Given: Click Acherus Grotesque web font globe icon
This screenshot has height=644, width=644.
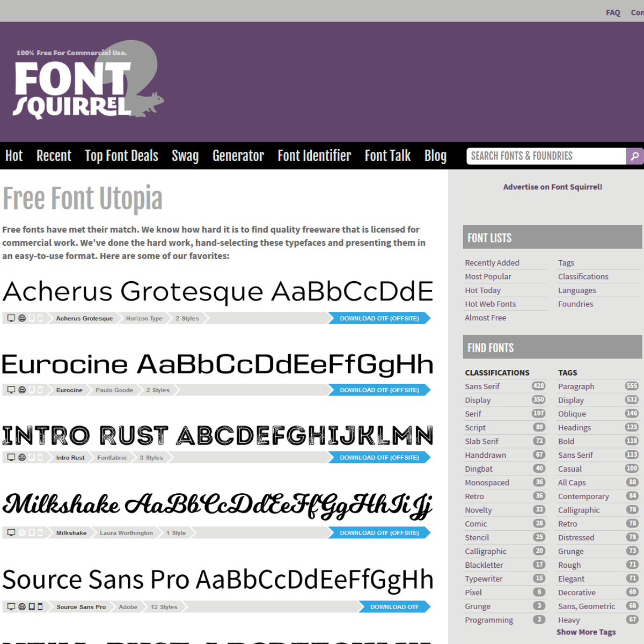Looking at the screenshot, I should [22, 318].
